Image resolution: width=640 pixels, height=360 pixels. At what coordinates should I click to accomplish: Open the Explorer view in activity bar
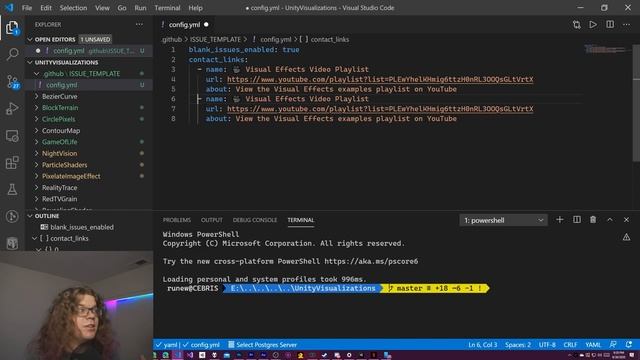(12, 28)
